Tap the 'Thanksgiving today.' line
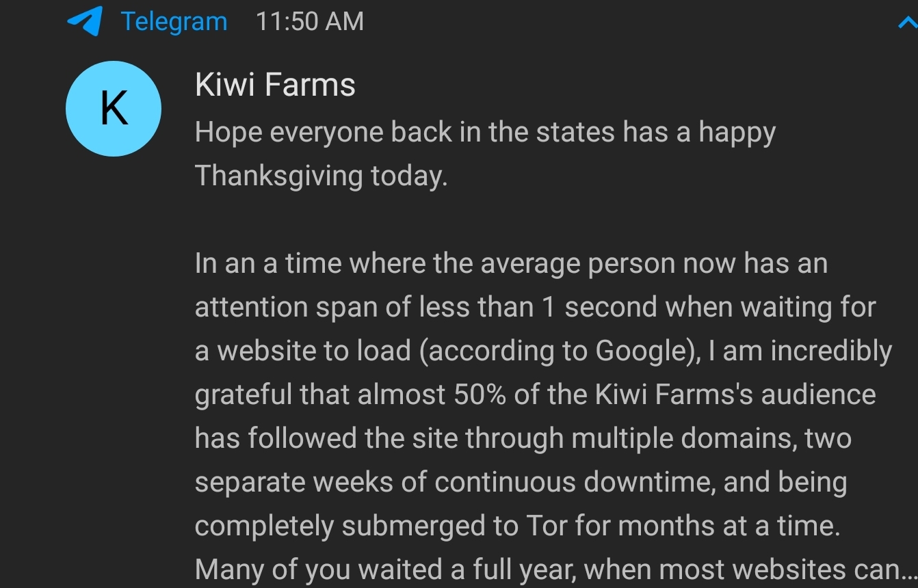Viewport: 918px width, 588px height. 321,176
